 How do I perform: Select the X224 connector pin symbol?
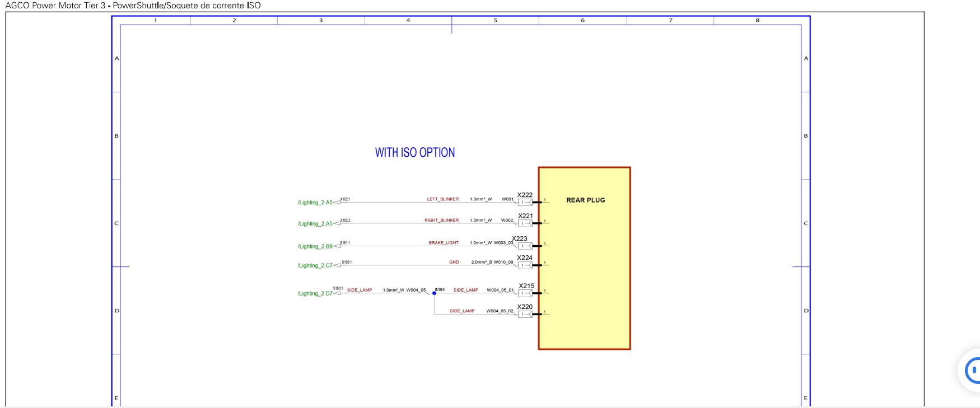[526, 265]
